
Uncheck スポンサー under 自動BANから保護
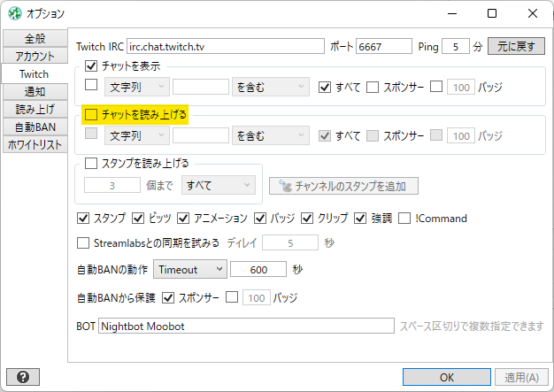168,298
